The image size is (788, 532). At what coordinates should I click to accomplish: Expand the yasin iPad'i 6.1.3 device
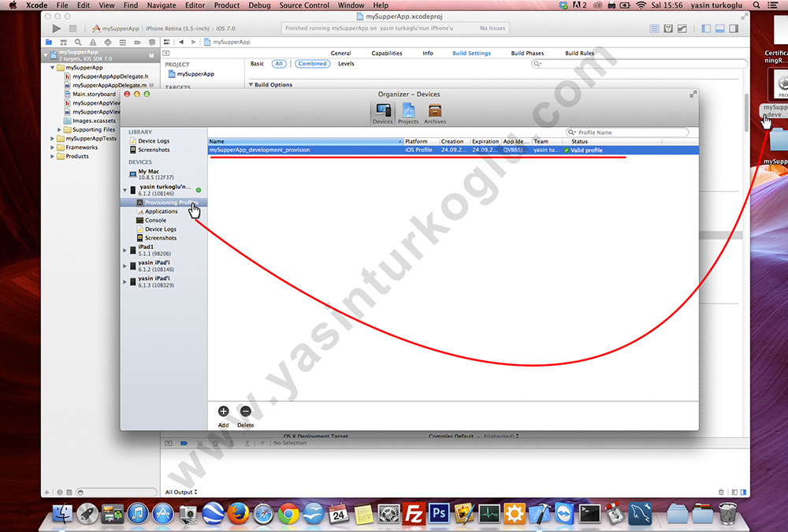point(125,281)
